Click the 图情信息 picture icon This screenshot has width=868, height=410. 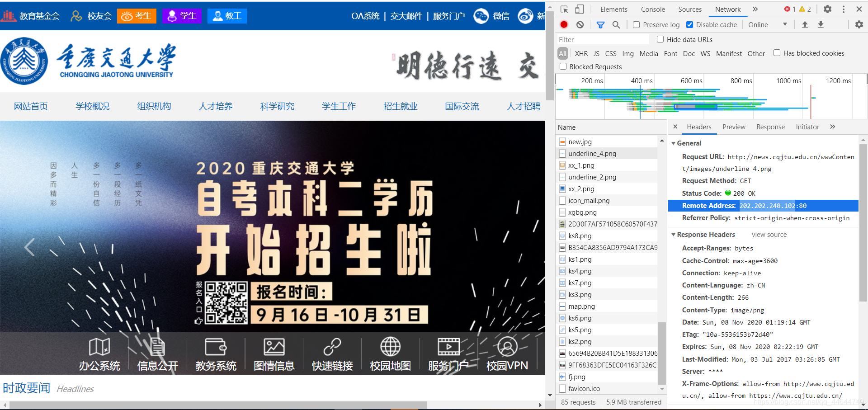(274, 347)
